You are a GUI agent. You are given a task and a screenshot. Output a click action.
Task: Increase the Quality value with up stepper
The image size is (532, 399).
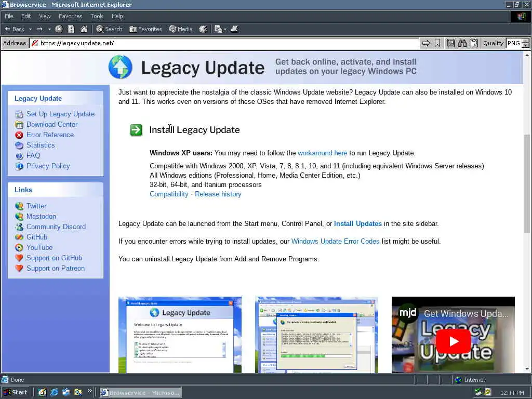coord(525,41)
